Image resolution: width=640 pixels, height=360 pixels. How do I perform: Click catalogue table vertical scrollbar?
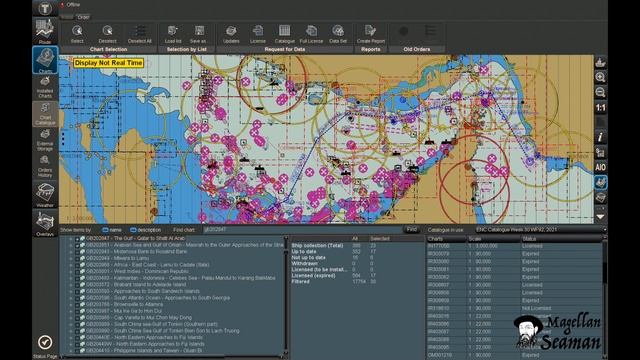click(604, 297)
